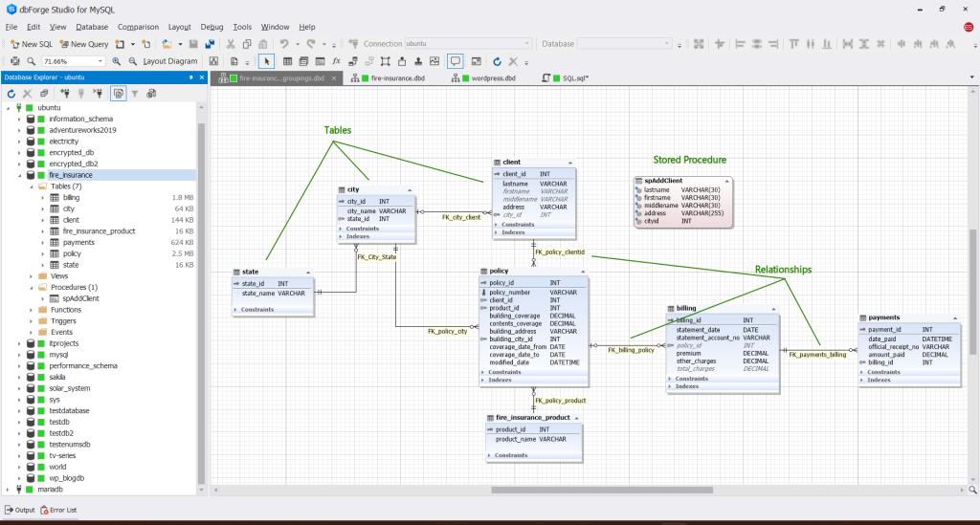Open the Debug menu

click(212, 27)
